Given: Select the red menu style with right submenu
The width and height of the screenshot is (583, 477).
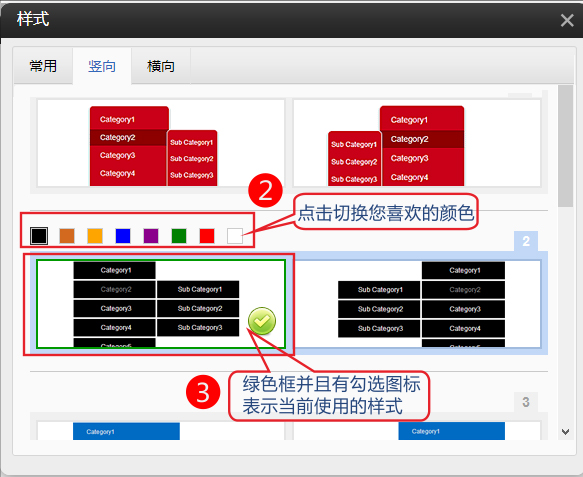Looking at the screenshot, I should (161, 143).
